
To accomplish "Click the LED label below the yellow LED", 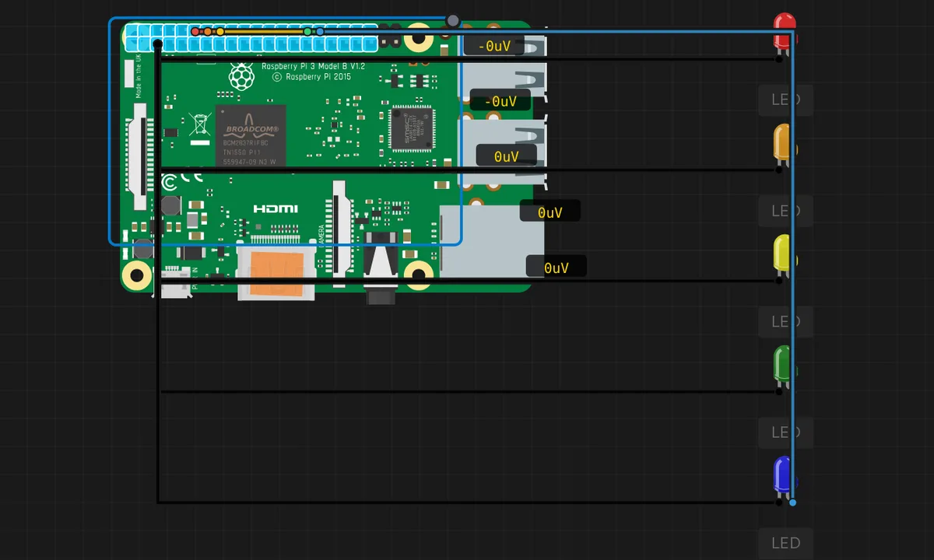I will (785, 321).
